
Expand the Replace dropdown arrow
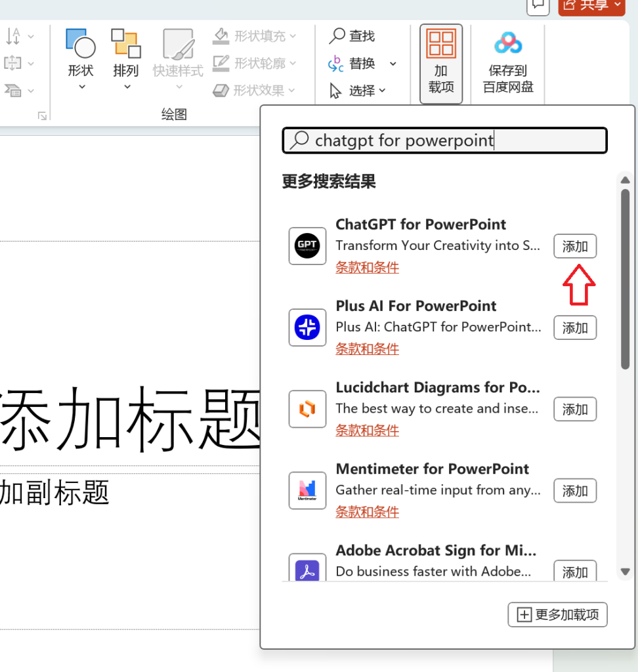[x=393, y=64]
